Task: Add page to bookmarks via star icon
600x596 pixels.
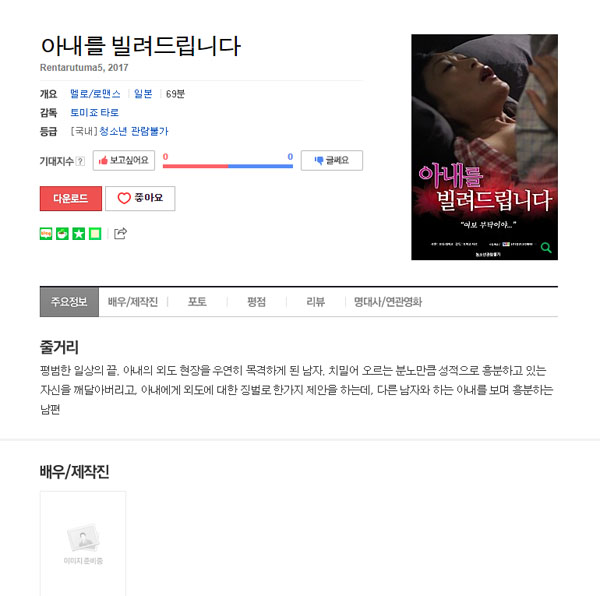Action: point(79,233)
